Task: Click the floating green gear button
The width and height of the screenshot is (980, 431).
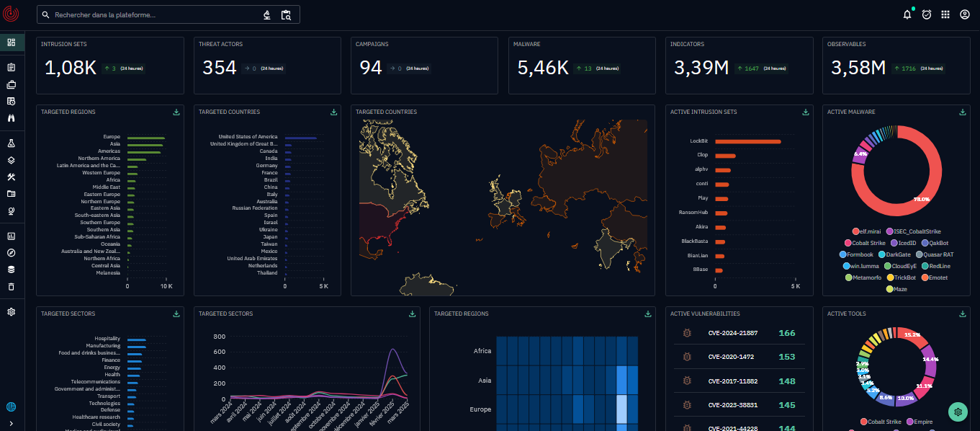Action: click(958, 412)
